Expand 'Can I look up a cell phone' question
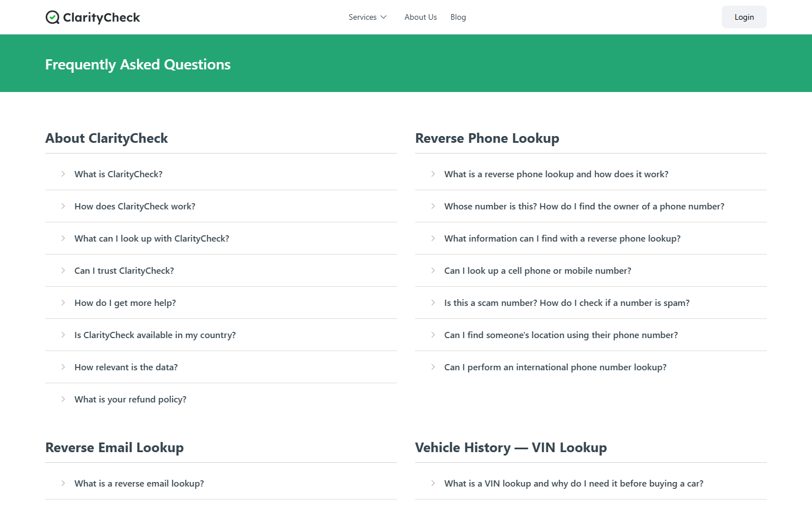Screen dimensions: 812x508 coord(591,270)
